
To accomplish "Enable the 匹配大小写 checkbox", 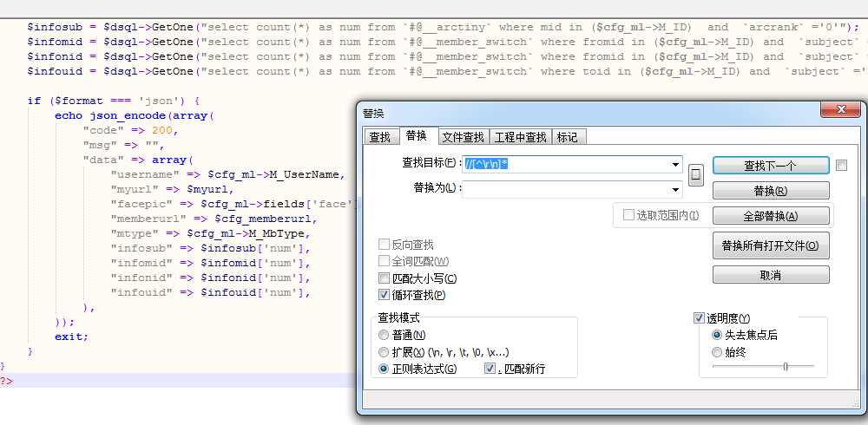I will click(384, 278).
